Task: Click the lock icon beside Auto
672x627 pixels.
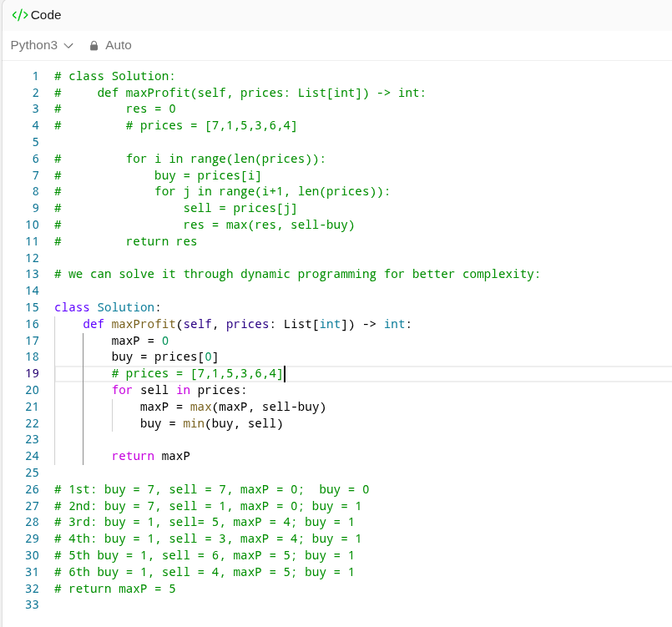Action: (93, 45)
